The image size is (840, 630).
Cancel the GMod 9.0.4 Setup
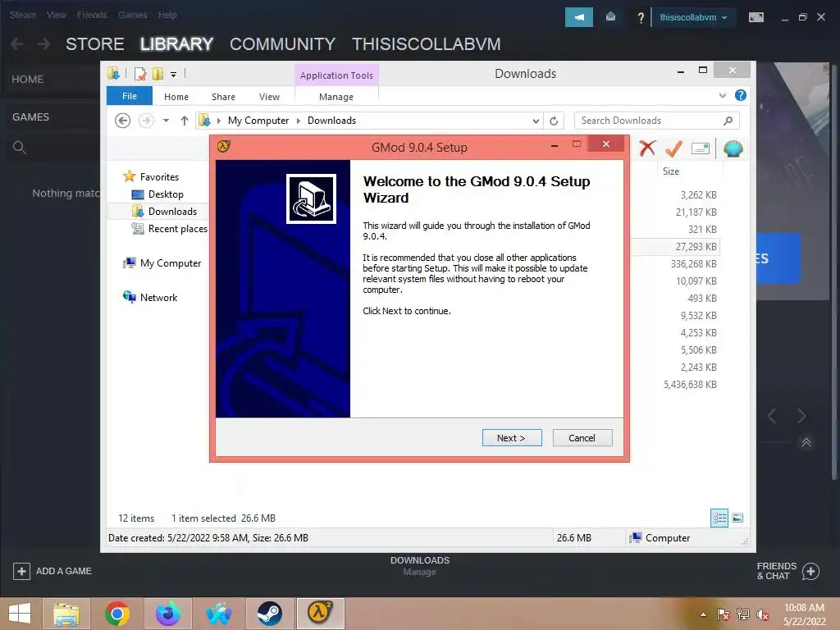pos(582,438)
